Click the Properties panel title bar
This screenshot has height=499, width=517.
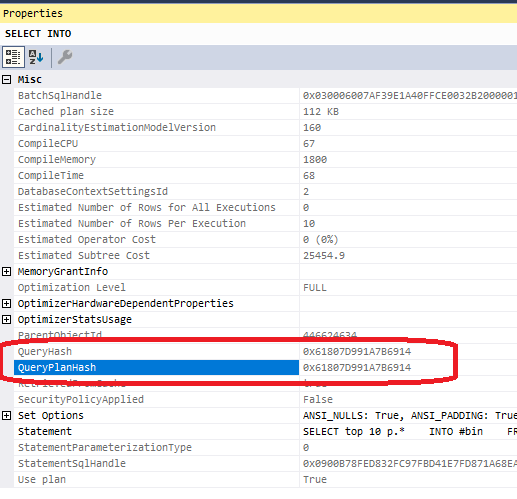(258, 13)
